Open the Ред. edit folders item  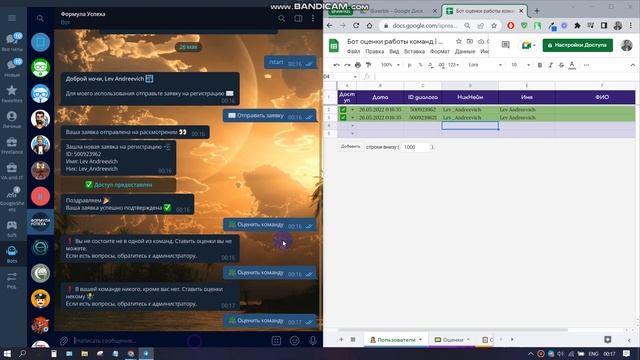coord(12,280)
